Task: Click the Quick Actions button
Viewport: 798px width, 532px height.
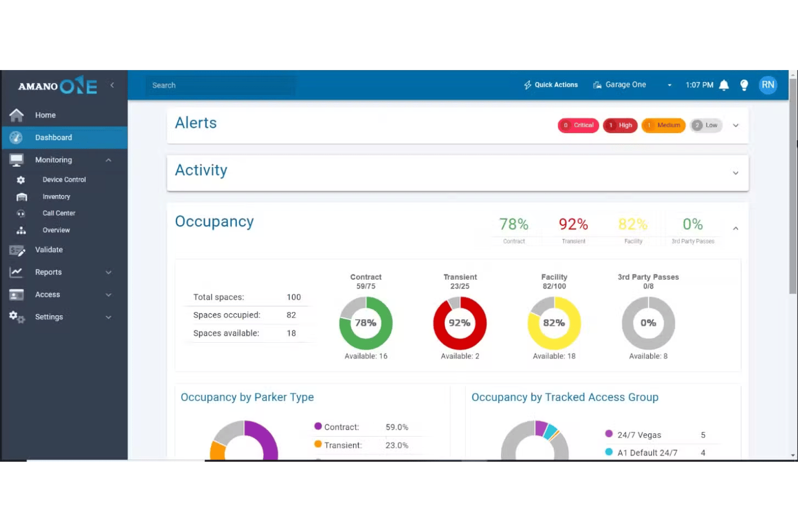Action: coord(551,85)
